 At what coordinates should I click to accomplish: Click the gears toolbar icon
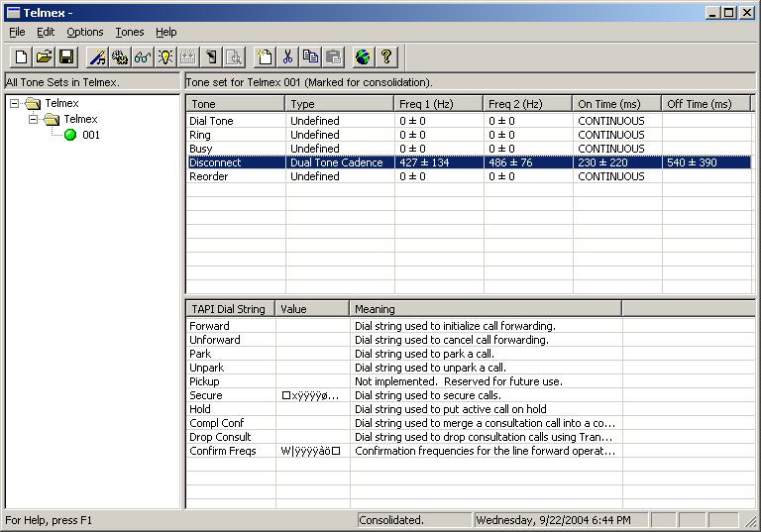(x=120, y=56)
